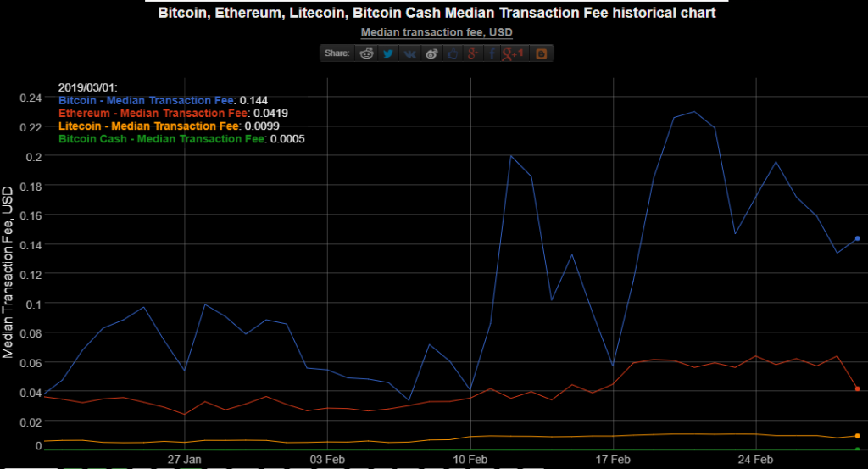Click the Google +1 button
Viewport: 868px width, 469px height.
pos(513,53)
